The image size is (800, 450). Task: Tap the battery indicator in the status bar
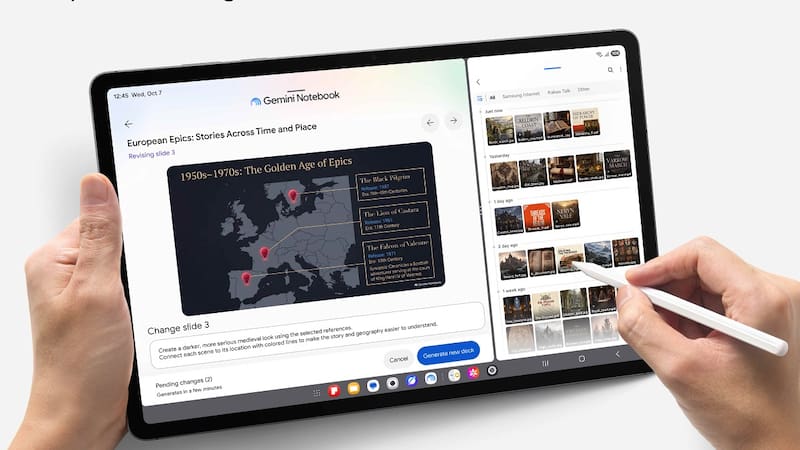[x=615, y=53]
